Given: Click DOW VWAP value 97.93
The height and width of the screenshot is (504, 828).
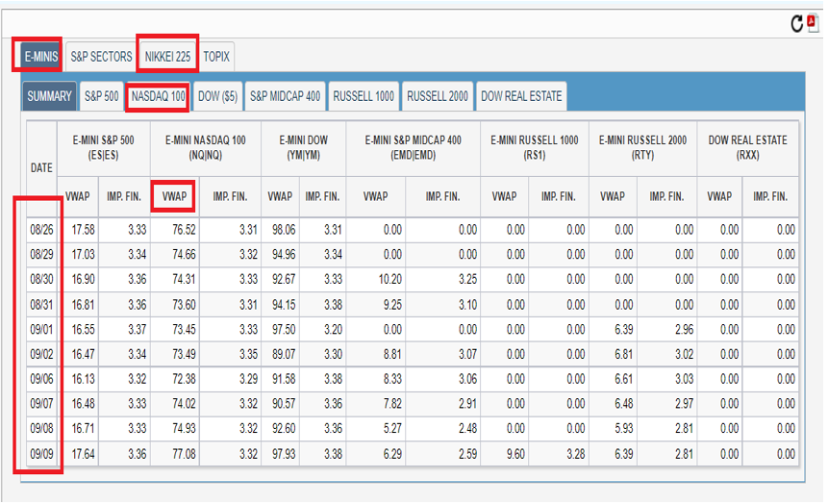Looking at the screenshot, I should 284,454.
